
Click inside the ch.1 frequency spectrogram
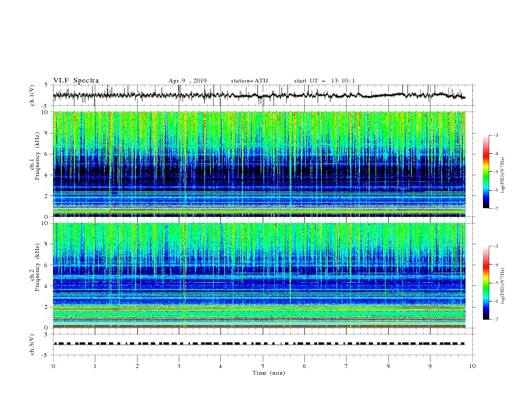click(x=259, y=164)
